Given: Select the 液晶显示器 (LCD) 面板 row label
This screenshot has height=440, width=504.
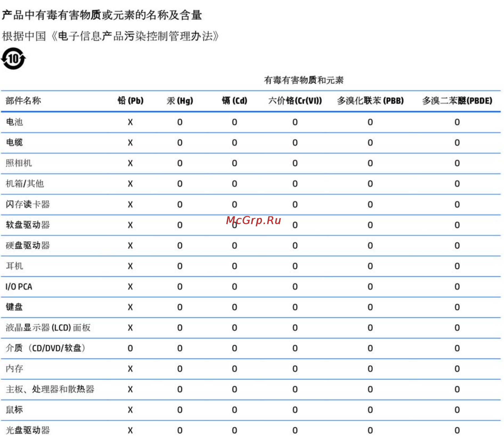Looking at the screenshot, I should tap(48, 328).
